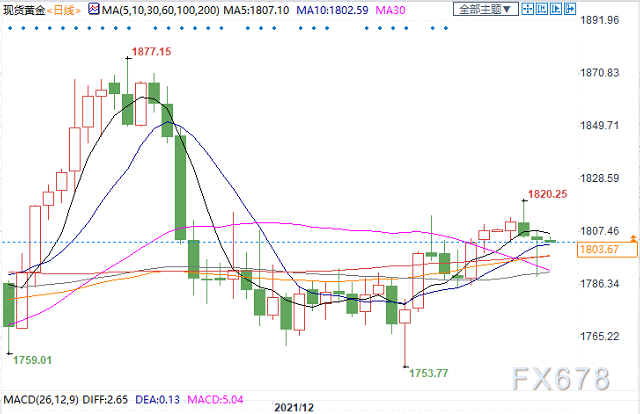Click the 1765.22 price axis label
640x414 pixels.
click(x=600, y=336)
